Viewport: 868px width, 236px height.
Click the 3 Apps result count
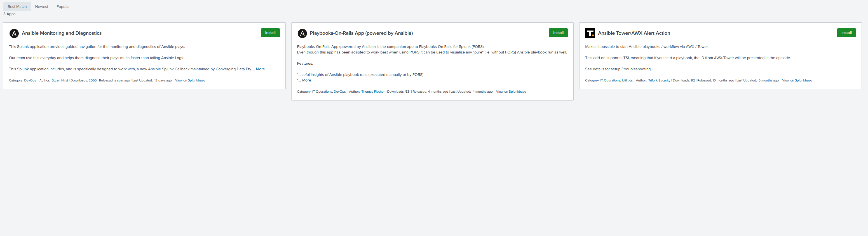click(x=10, y=14)
